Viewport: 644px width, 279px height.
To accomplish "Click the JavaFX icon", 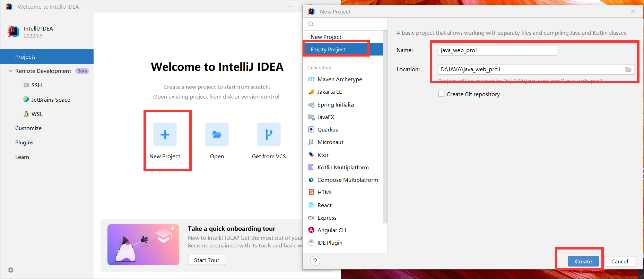I will click(311, 117).
